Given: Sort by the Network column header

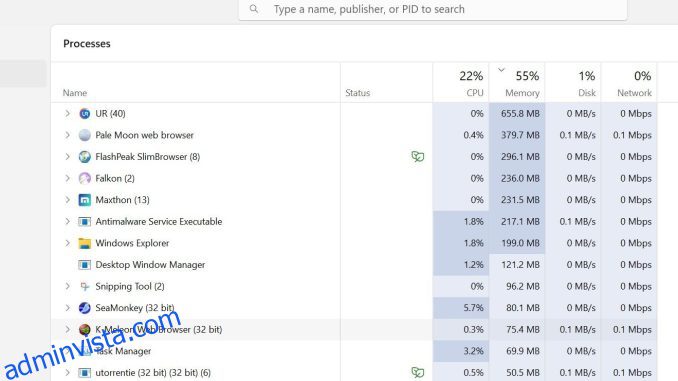Looking at the screenshot, I should (x=630, y=83).
